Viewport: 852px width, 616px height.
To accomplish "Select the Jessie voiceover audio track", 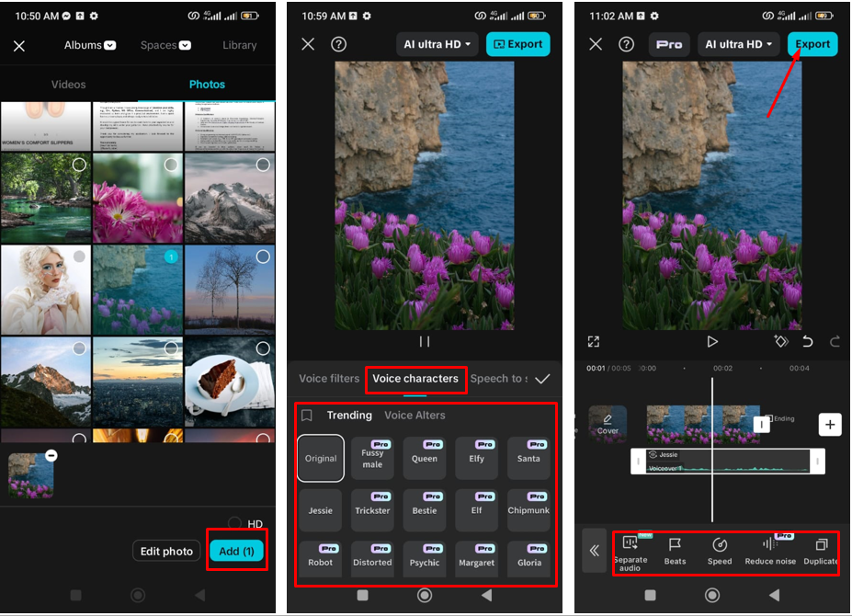I will coord(728,462).
